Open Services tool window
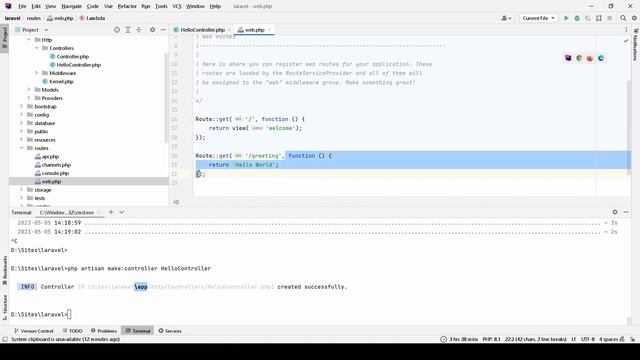This screenshot has height=360, width=640. tap(170, 331)
